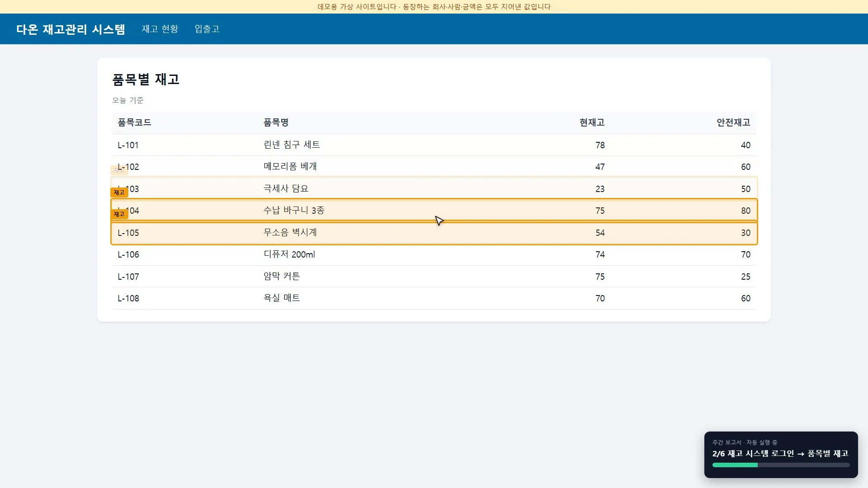Open the 재고 현황 menu
This screenshot has width=868, height=488.
point(160,29)
